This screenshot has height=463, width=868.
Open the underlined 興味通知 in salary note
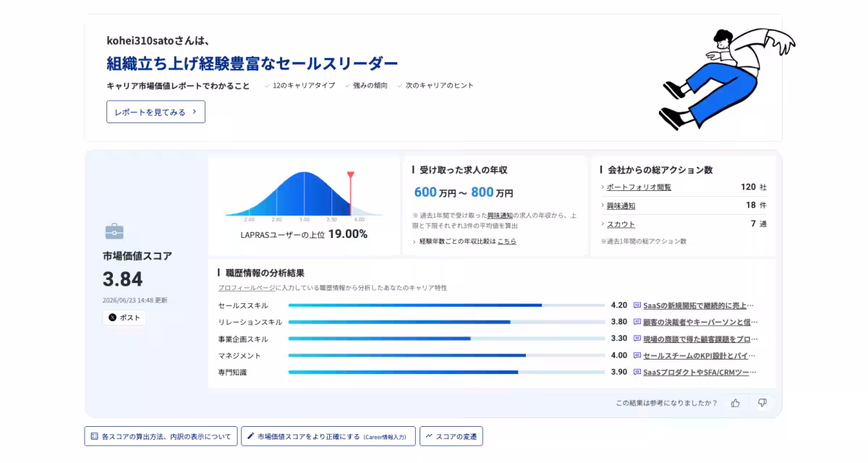pyautogui.click(x=500, y=216)
